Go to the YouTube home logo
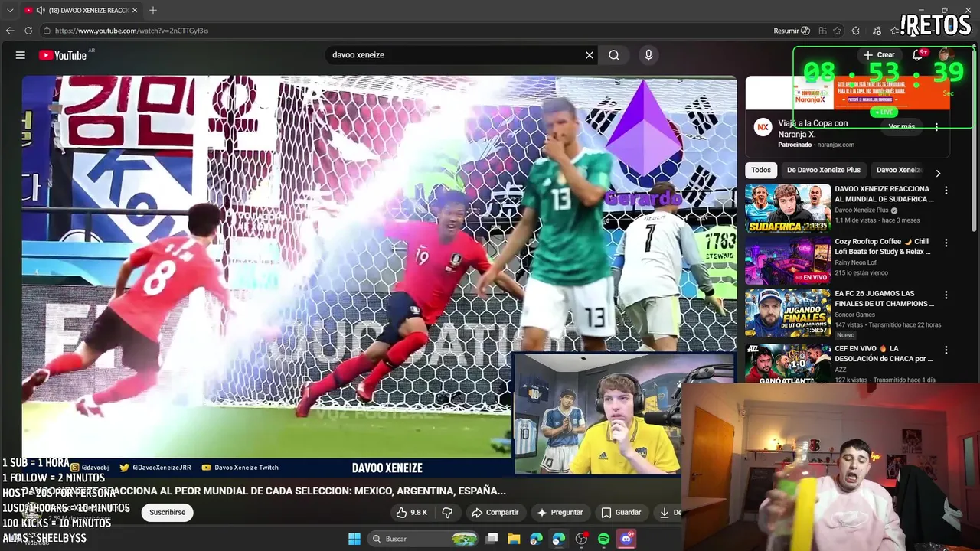Viewport: 980px width, 551px height. 63,55
